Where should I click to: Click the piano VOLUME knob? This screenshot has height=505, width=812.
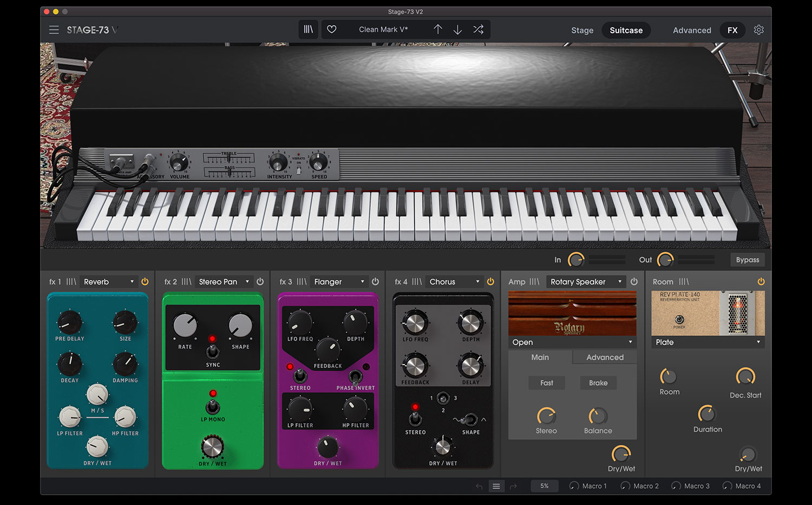click(179, 162)
